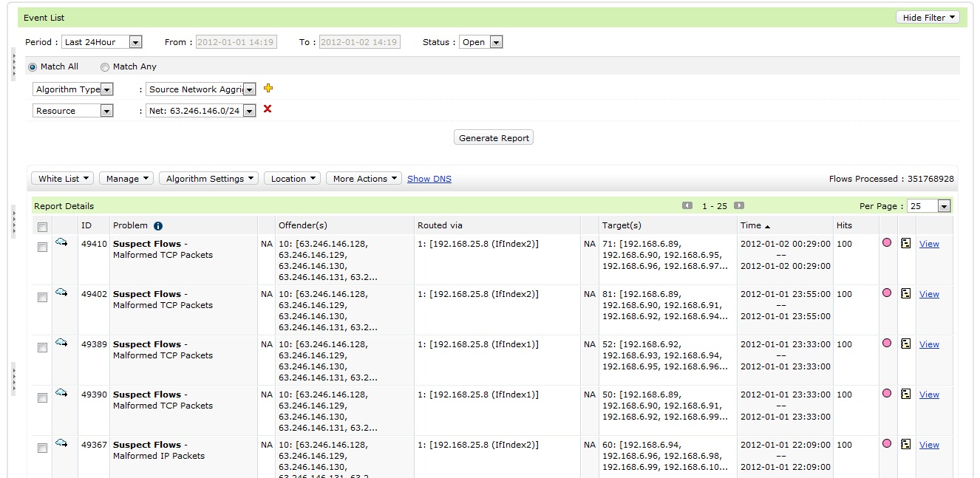
Task: Click flow icon for event 49367
Action: click(x=61, y=443)
